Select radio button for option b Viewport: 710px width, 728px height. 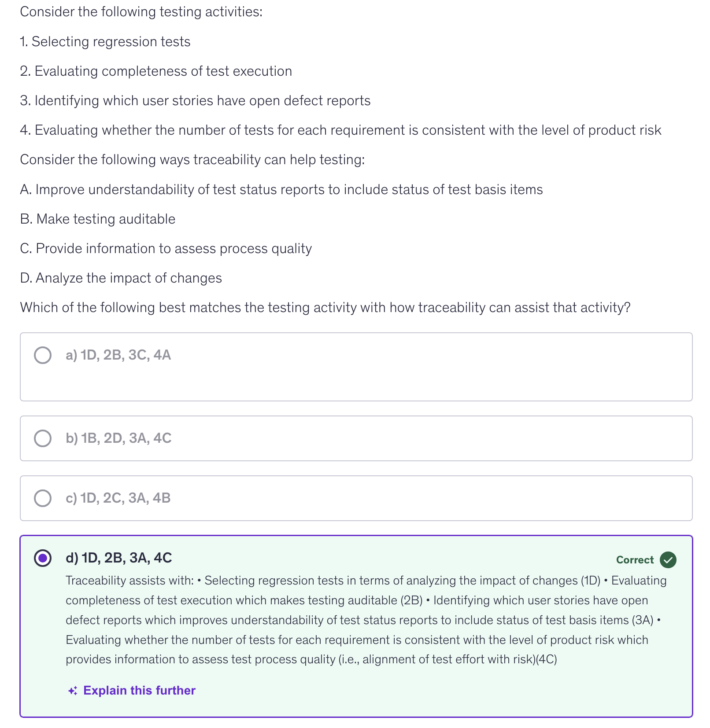pyautogui.click(x=43, y=438)
